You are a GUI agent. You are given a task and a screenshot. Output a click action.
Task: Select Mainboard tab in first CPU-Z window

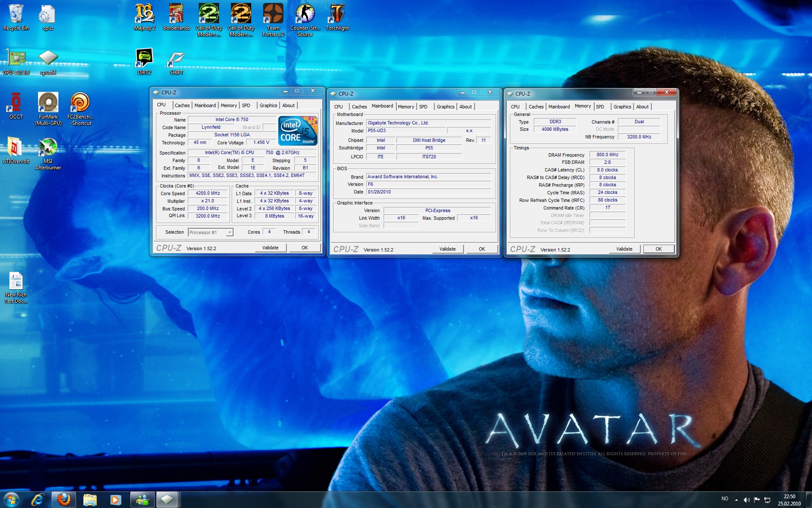pos(205,105)
